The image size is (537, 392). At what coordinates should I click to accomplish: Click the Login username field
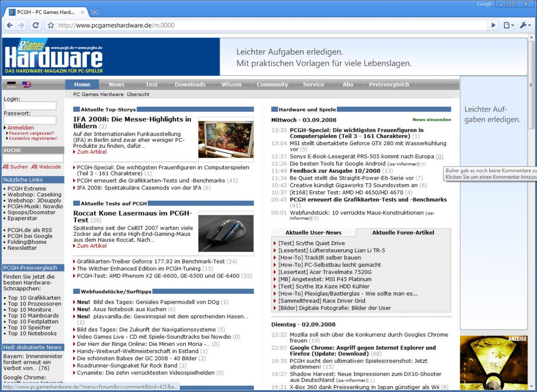pyautogui.click(x=30, y=106)
